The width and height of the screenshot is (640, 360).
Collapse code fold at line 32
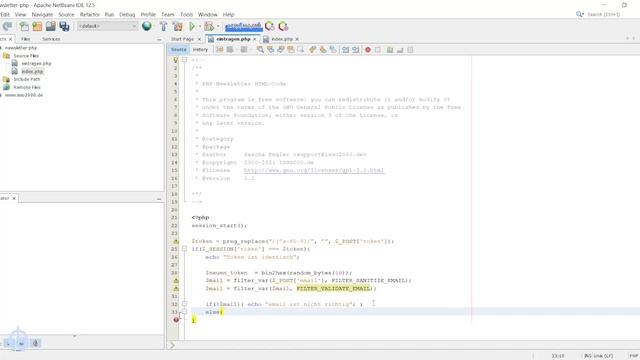click(184, 304)
